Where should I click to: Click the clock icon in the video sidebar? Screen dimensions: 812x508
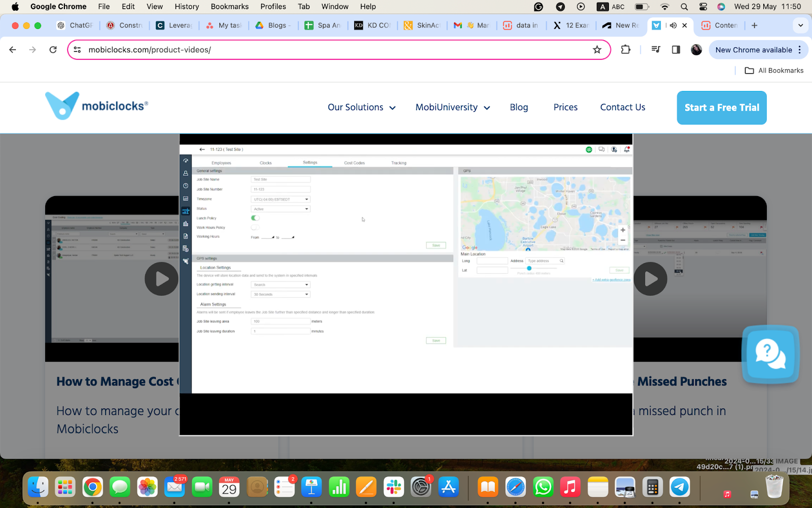click(186, 186)
